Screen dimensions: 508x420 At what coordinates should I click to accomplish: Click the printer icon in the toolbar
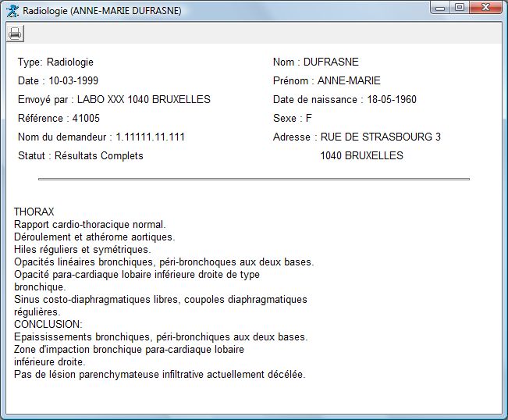click(16, 33)
